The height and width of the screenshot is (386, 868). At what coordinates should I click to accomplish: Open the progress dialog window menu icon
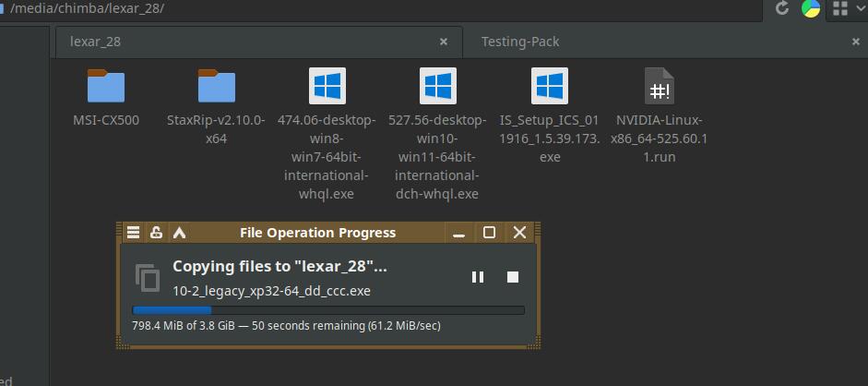(134, 233)
